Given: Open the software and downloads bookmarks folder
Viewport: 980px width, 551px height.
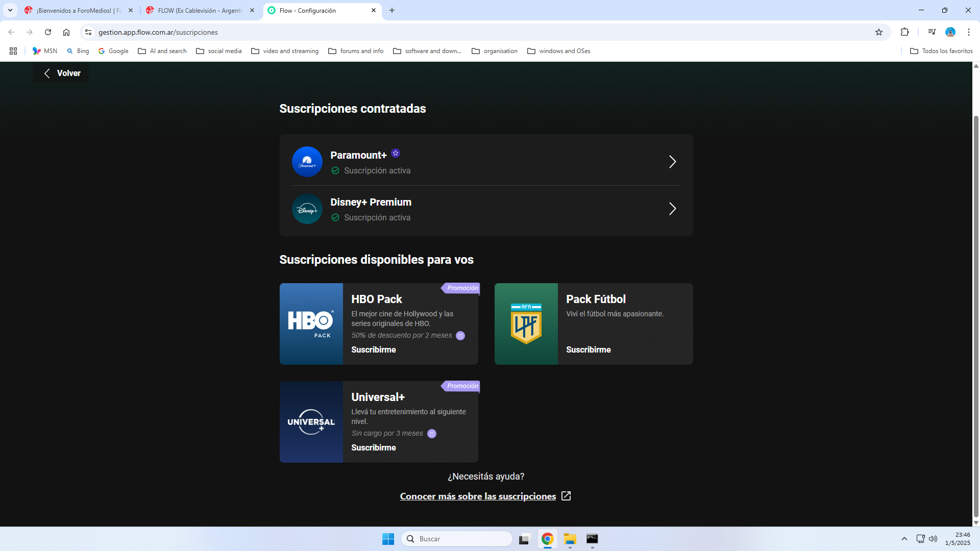Looking at the screenshot, I should 427,51.
